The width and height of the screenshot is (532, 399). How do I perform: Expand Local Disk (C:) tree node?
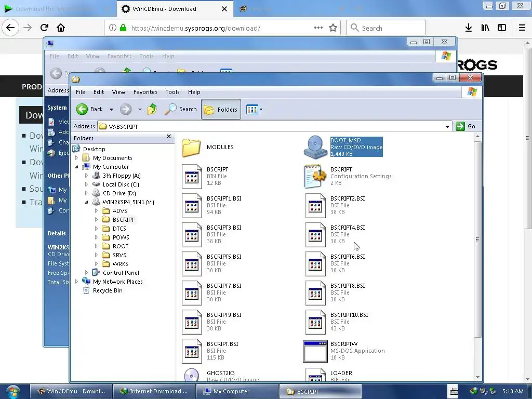tap(86, 184)
